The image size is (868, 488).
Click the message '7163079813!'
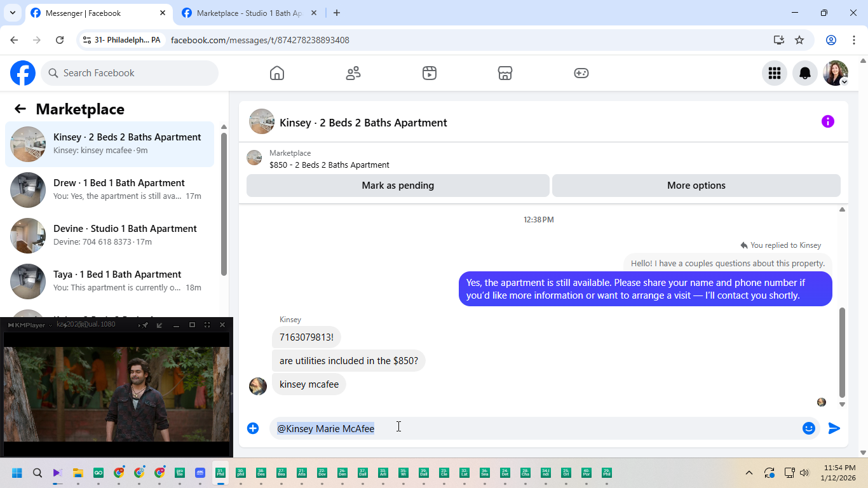(x=306, y=337)
